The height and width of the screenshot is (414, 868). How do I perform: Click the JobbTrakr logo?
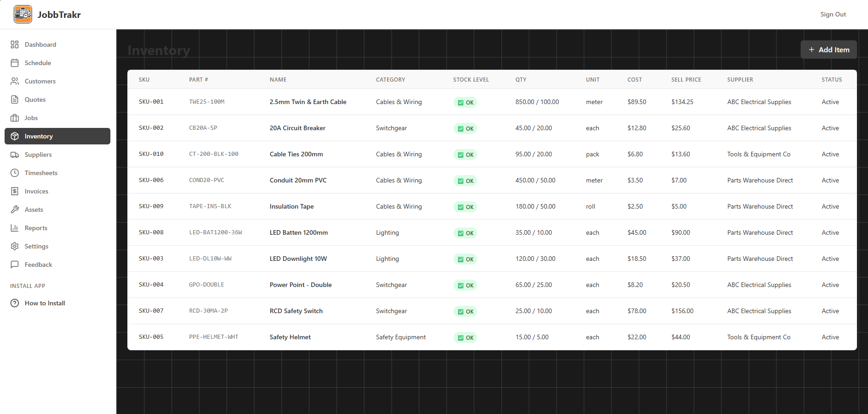coord(47,14)
